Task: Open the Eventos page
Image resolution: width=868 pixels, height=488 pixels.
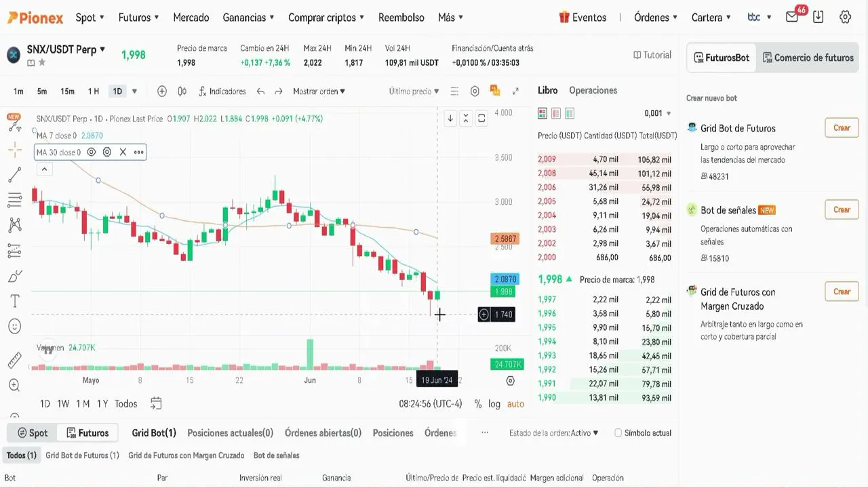Action: (x=583, y=18)
